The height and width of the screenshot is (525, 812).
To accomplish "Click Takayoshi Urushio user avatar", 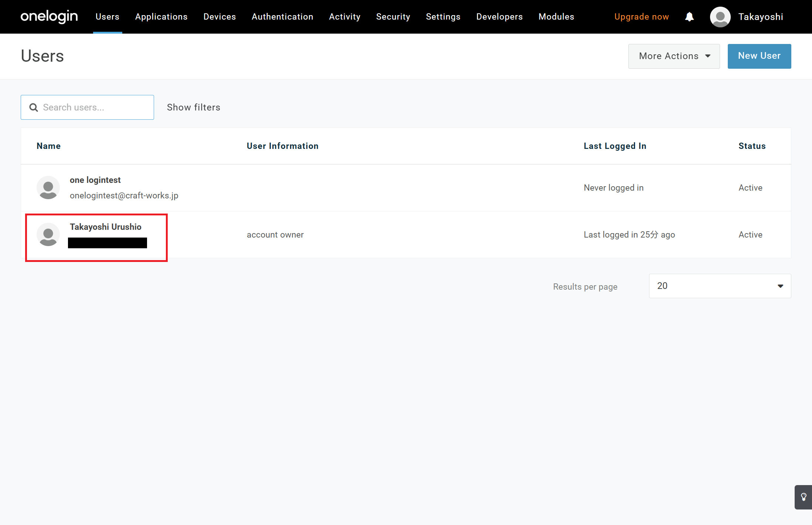I will pyautogui.click(x=48, y=235).
